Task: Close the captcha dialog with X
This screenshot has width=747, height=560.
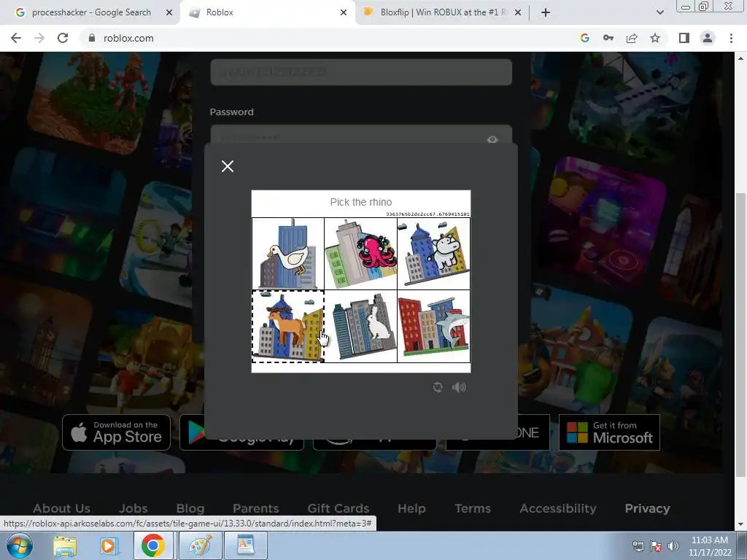Action: point(228,166)
